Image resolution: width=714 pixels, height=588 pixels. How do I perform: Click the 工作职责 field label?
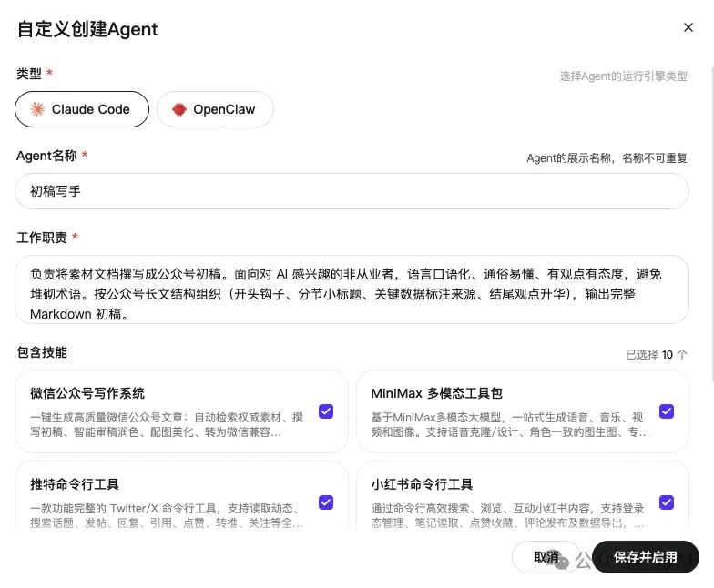pos(42,237)
